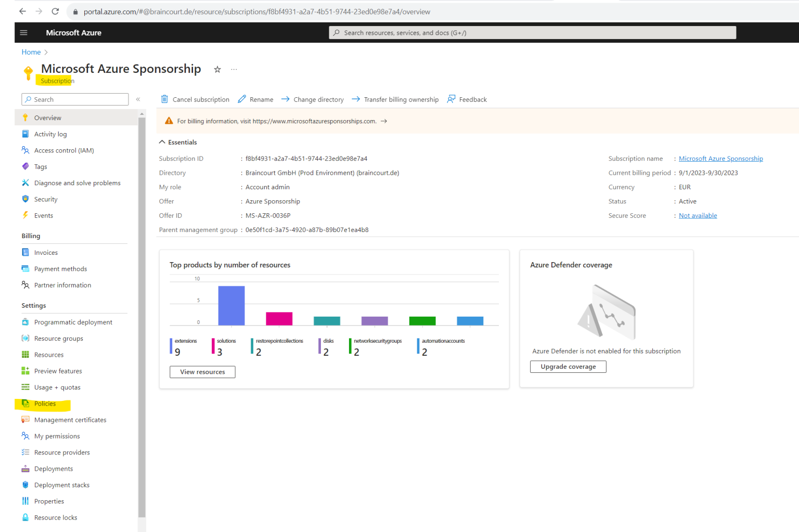Open the more options ellipsis menu
799x532 pixels.
(x=234, y=69)
